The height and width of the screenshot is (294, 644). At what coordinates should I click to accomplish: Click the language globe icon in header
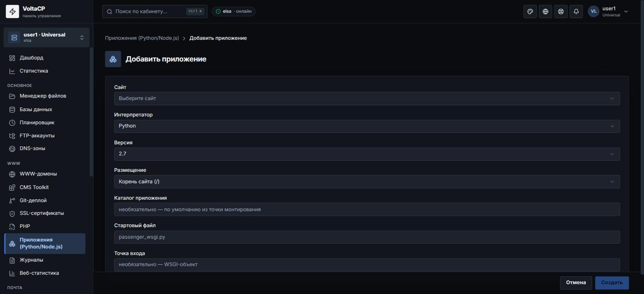tap(545, 11)
